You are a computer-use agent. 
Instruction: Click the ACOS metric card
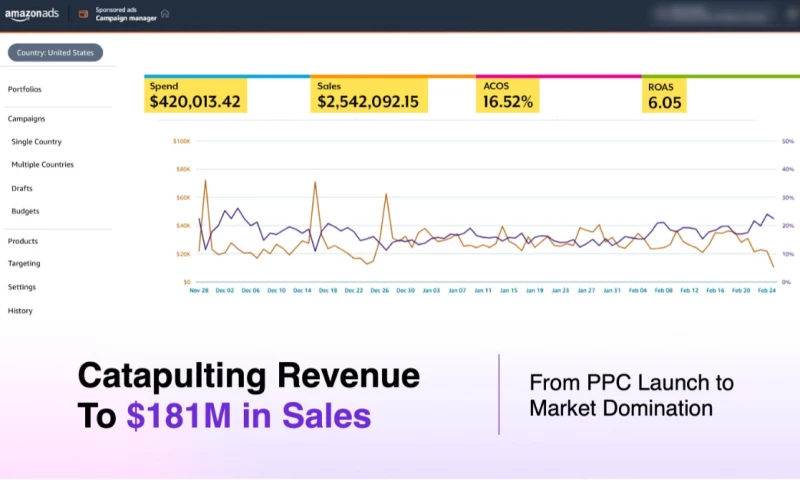[508, 95]
